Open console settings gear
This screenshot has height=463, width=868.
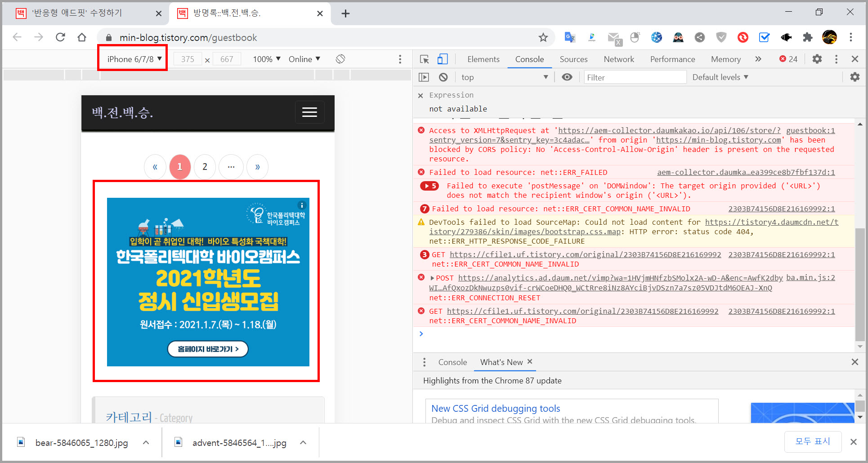pyautogui.click(x=855, y=77)
